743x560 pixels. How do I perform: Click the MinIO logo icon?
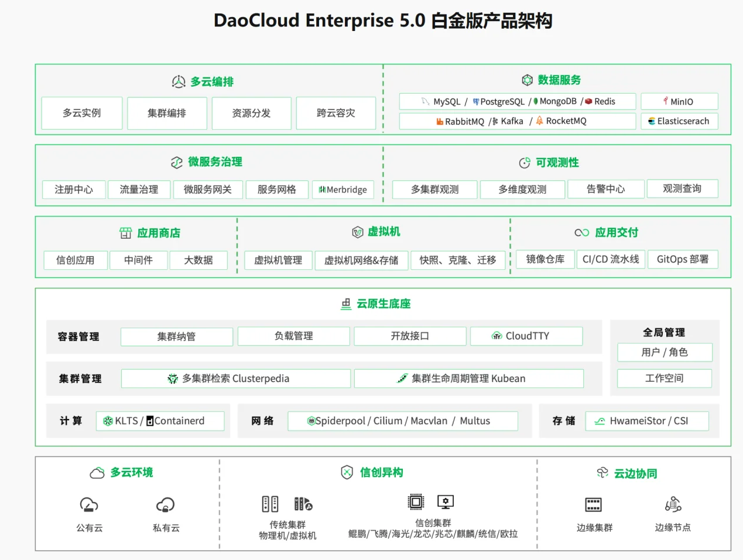(666, 101)
